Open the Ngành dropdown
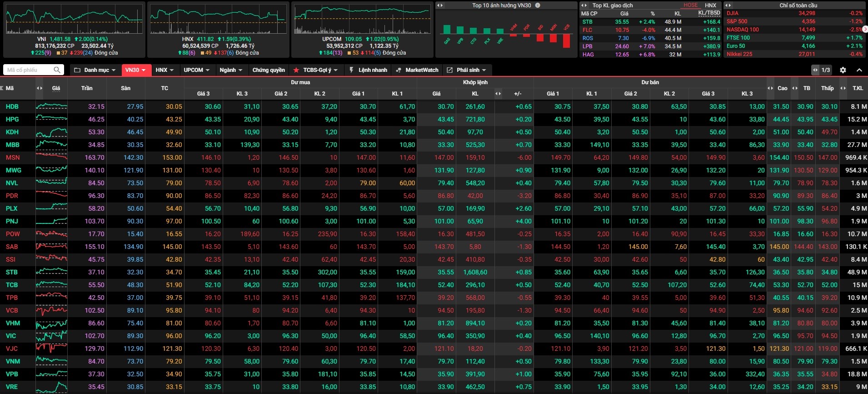Viewport: 868px width, 394px height. tap(231, 70)
